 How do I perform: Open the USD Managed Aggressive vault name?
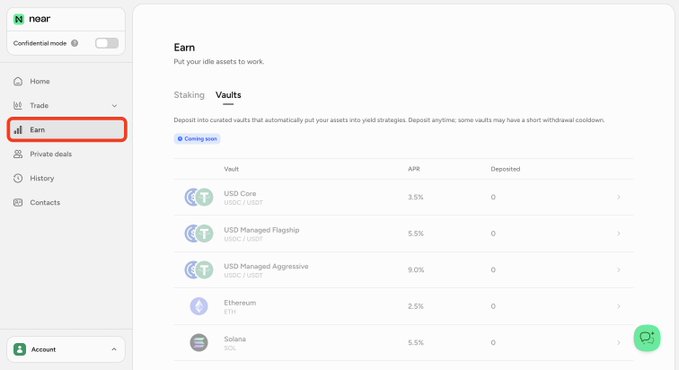[266, 266]
